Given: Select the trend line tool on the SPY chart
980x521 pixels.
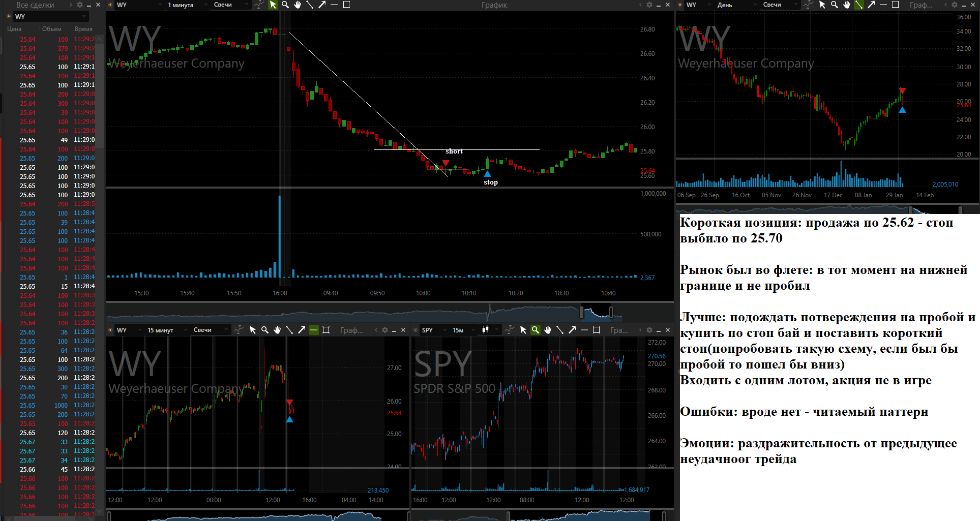Looking at the screenshot, I should point(560,330).
